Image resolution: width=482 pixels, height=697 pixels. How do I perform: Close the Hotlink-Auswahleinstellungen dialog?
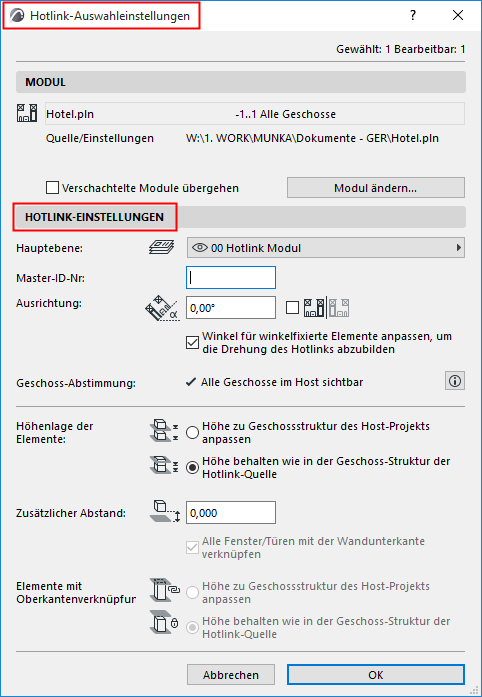458,16
